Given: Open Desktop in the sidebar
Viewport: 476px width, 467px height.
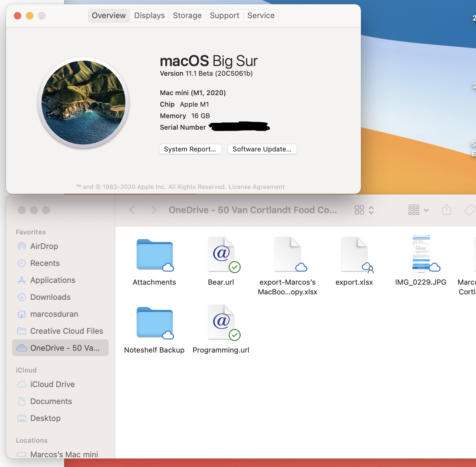Looking at the screenshot, I should [60, 418].
